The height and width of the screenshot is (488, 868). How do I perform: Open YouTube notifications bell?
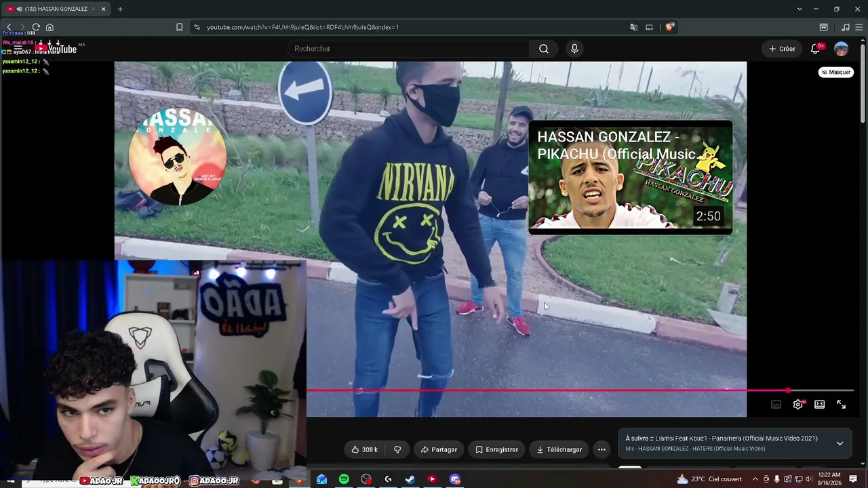click(x=816, y=49)
